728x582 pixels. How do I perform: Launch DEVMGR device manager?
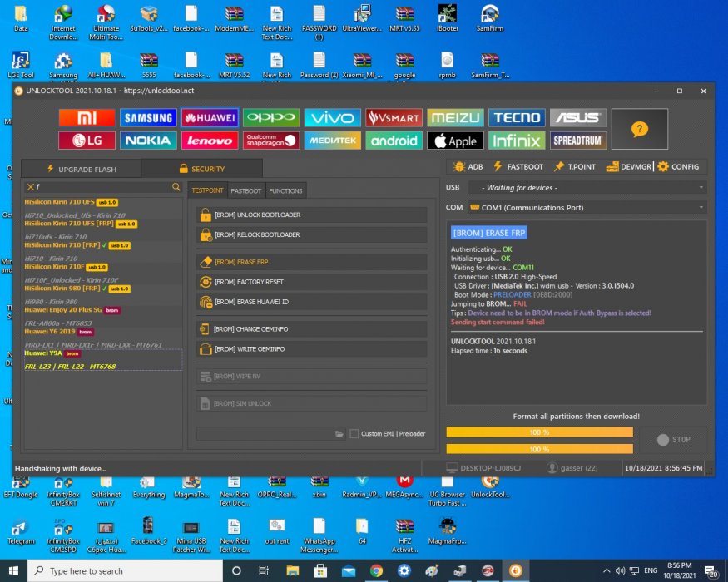coord(629,166)
